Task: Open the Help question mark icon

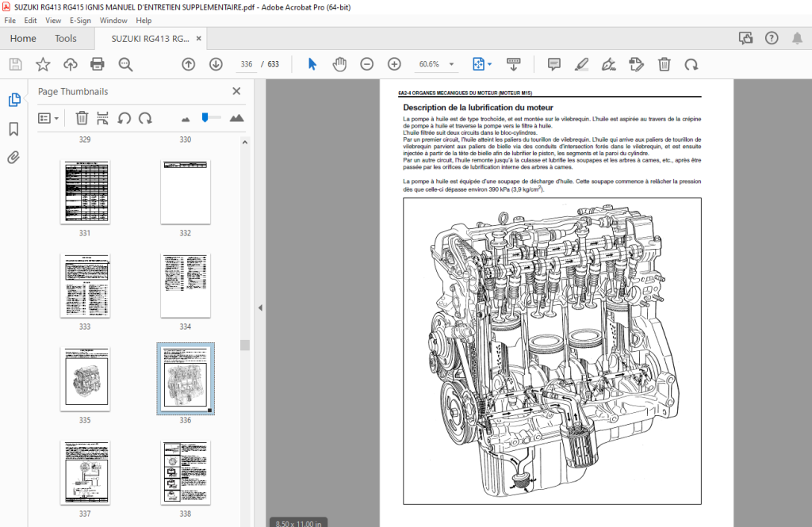Action: click(x=772, y=38)
